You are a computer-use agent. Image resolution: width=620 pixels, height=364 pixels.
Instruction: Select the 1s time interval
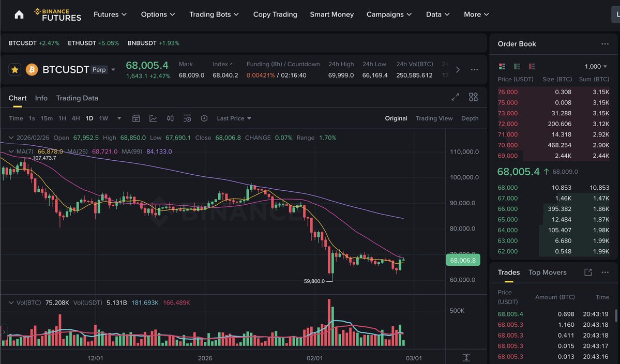tap(32, 118)
